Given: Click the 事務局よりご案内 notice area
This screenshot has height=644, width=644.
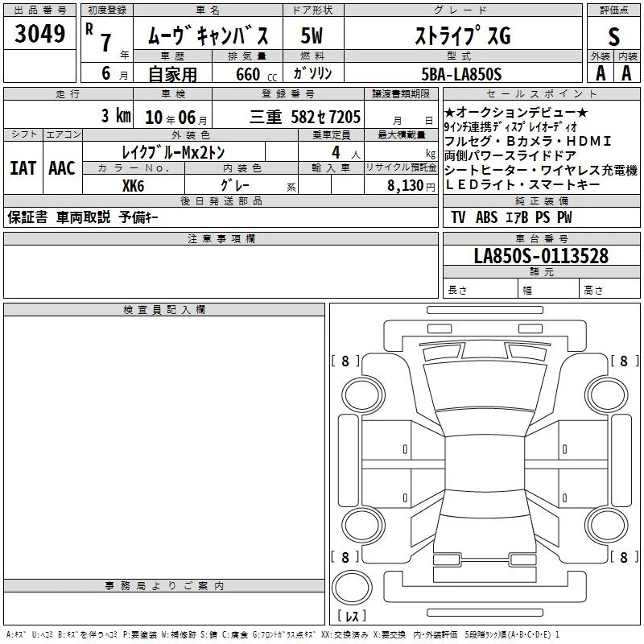Looking at the screenshot, I should point(164,608).
